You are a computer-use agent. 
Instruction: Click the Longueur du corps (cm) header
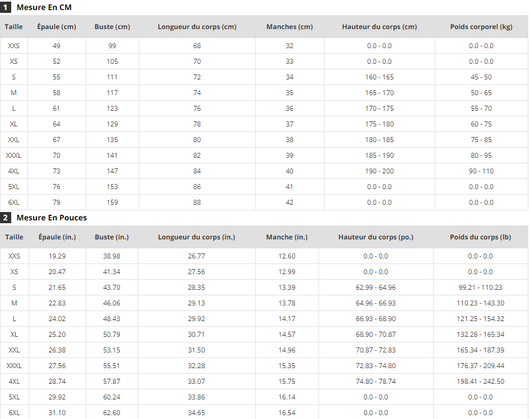pyautogui.click(x=197, y=27)
